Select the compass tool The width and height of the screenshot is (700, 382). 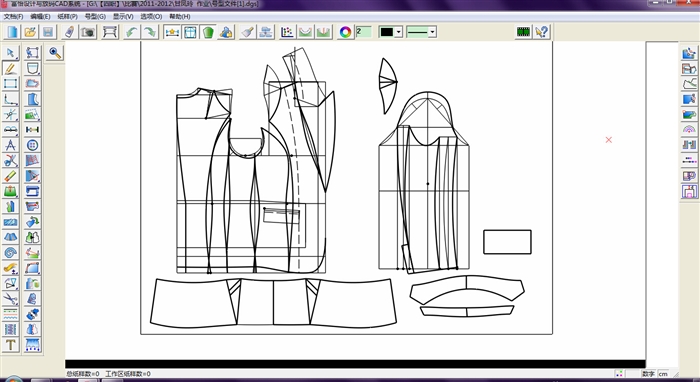[x=11, y=145]
